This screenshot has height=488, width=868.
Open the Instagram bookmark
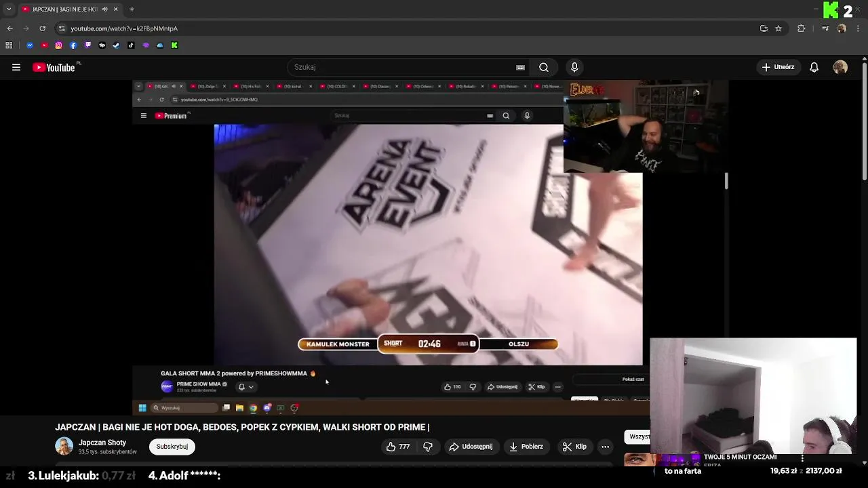coord(59,45)
